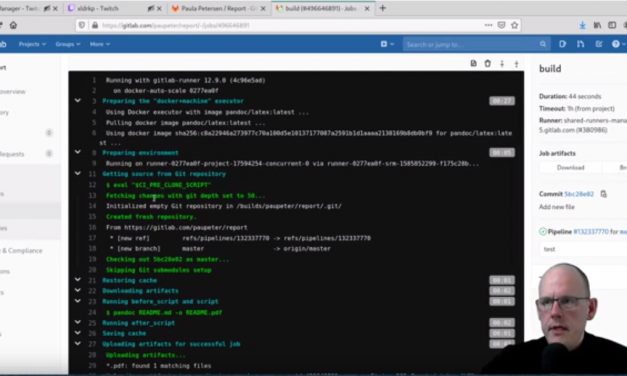Image resolution: width=627 pixels, height=376 pixels.
Task: Open new tab with plus button
Action: (x=383, y=8)
